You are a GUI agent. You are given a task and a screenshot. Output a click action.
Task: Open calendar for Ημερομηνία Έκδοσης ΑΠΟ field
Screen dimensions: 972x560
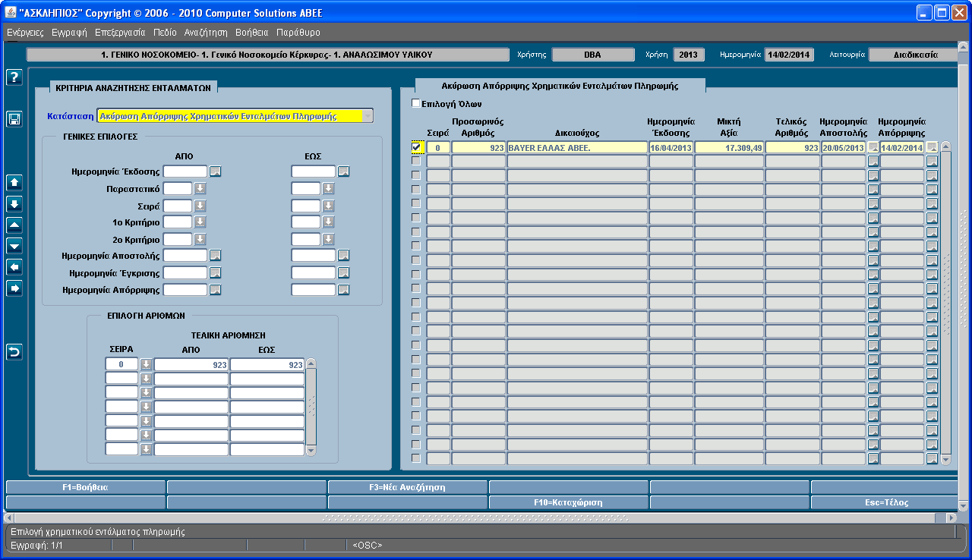click(x=216, y=171)
